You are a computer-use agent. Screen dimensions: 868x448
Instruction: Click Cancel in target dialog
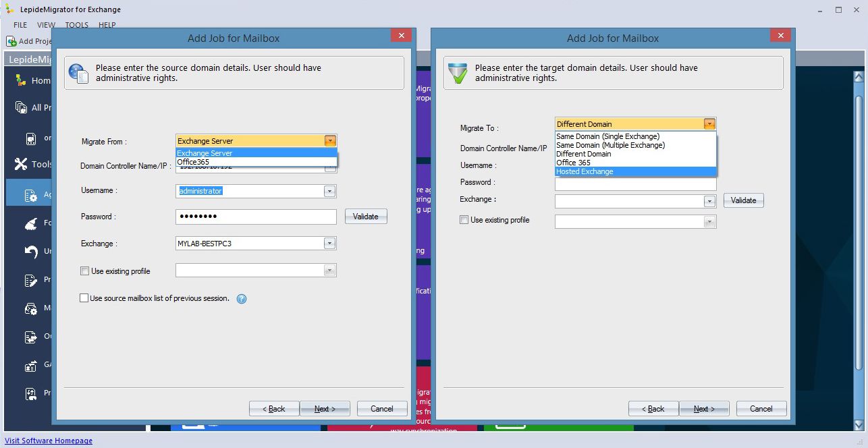click(x=761, y=409)
